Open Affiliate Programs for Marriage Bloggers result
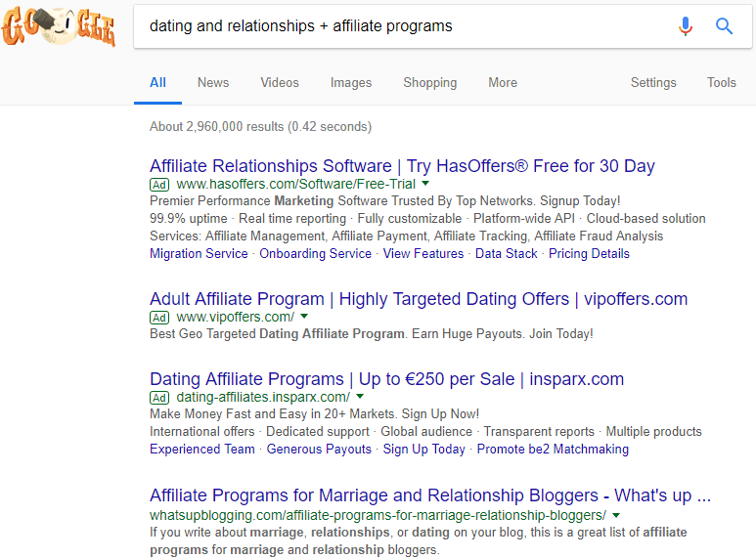The image size is (756, 559). coord(430,495)
